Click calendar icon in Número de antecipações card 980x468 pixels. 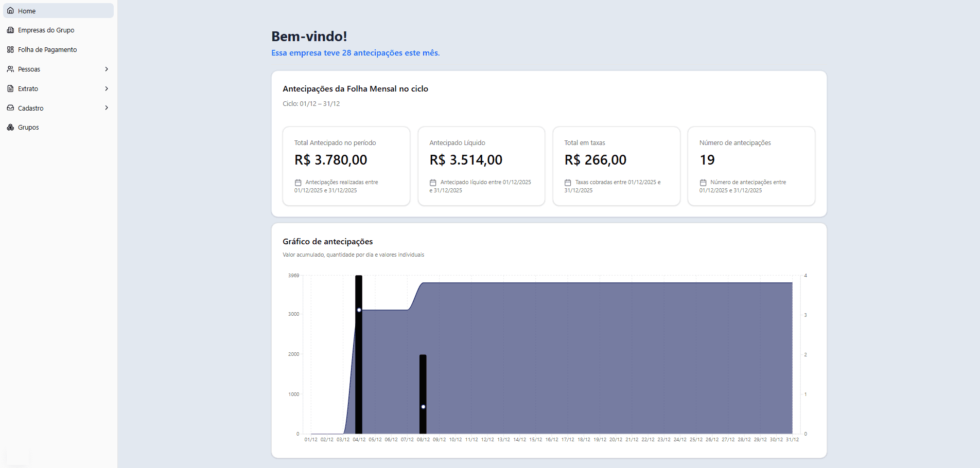click(703, 183)
